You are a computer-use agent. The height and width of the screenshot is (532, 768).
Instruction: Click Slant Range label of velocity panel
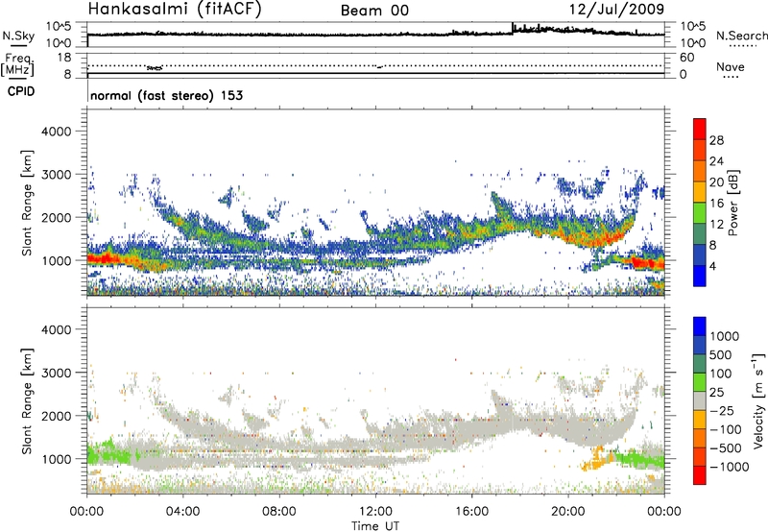coord(27,400)
